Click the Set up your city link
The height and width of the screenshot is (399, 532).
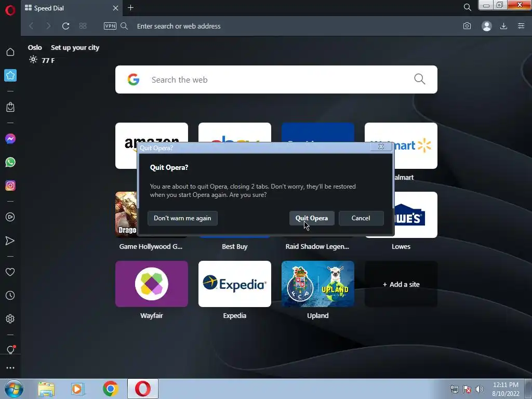coord(75,47)
